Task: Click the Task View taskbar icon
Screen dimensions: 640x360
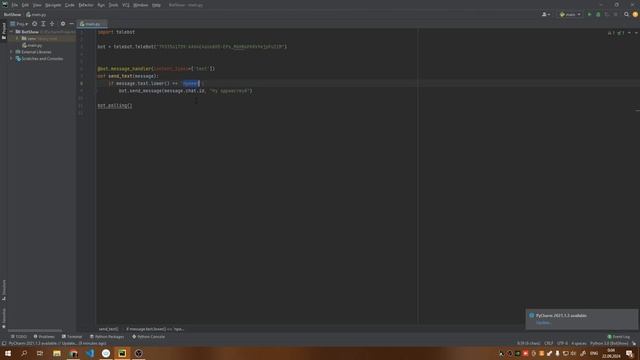Action: 40,353
